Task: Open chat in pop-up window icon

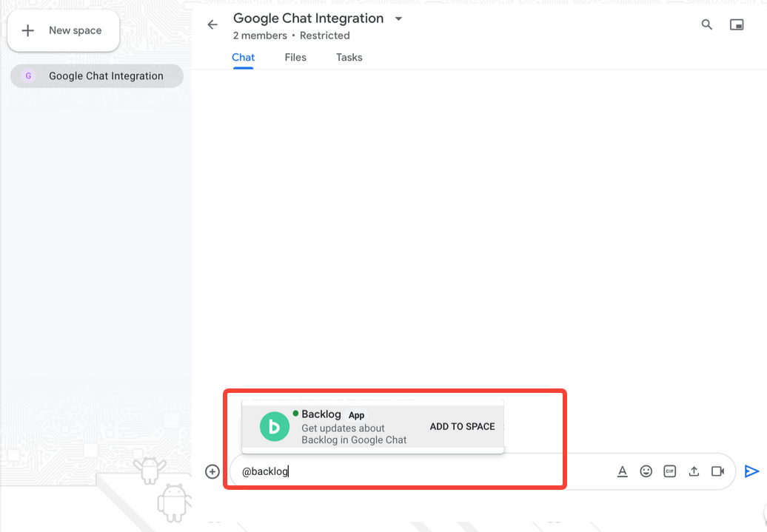Action: 737,24
